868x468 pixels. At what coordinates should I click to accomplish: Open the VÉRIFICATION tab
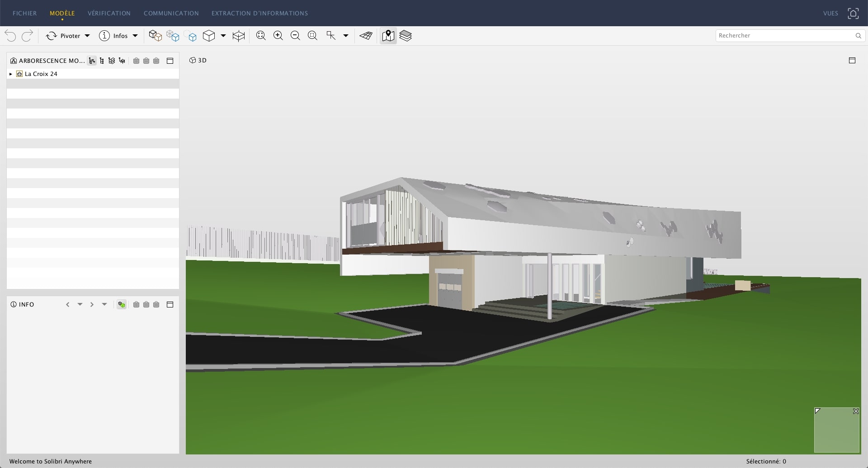(109, 13)
